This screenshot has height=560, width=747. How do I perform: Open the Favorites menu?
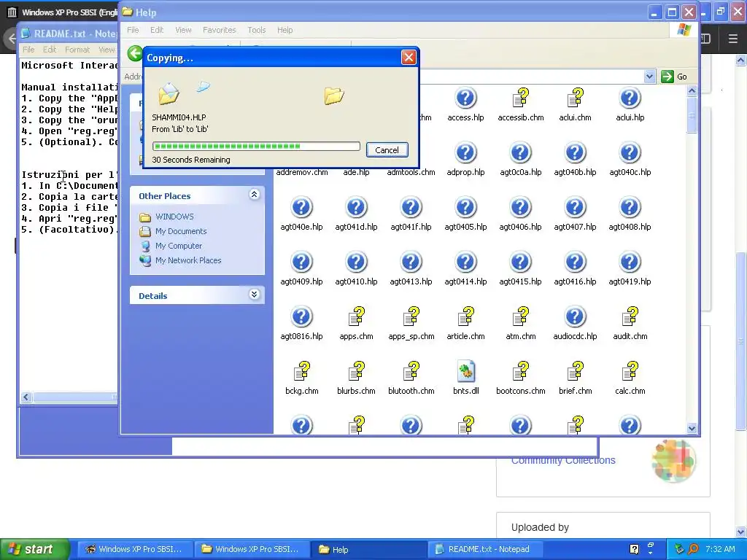point(219,30)
